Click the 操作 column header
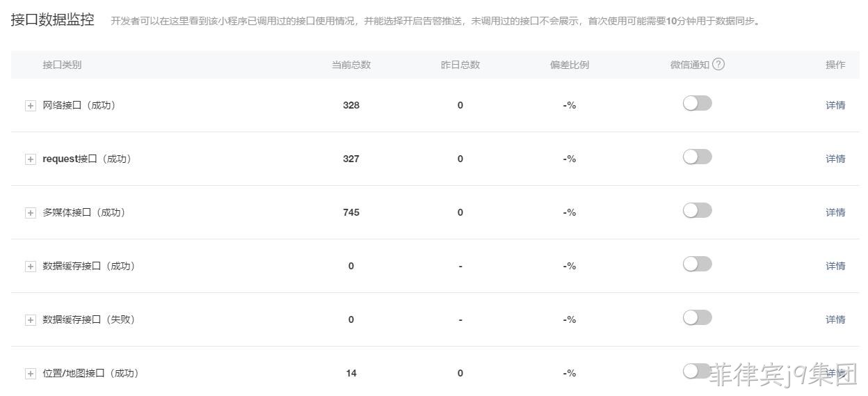868x396 pixels. click(835, 65)
